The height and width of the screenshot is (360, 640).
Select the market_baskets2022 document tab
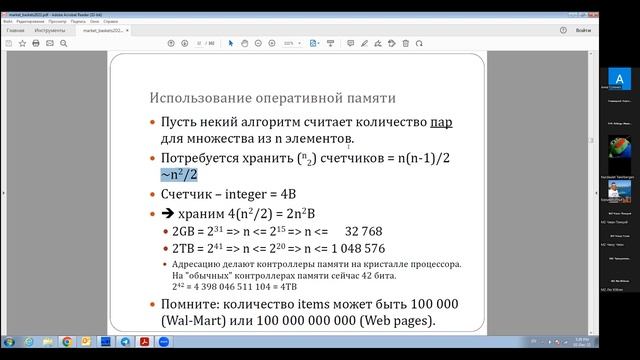coord(102,31)
